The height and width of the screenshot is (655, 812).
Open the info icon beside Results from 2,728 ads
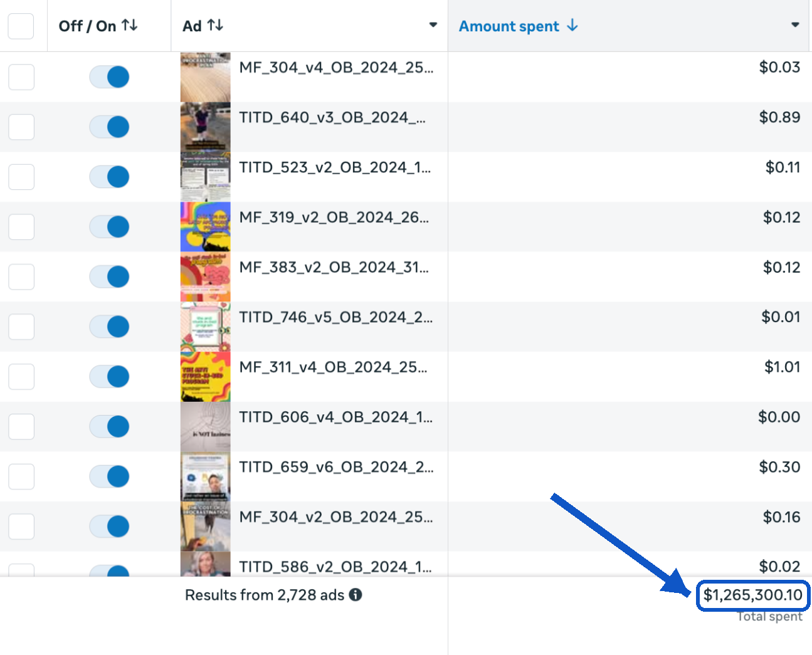356,595
